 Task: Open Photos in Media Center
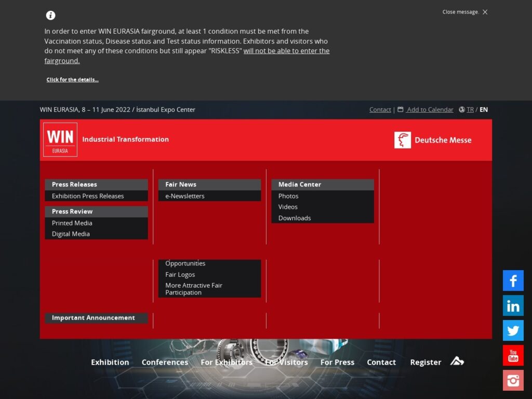point(323,196)
